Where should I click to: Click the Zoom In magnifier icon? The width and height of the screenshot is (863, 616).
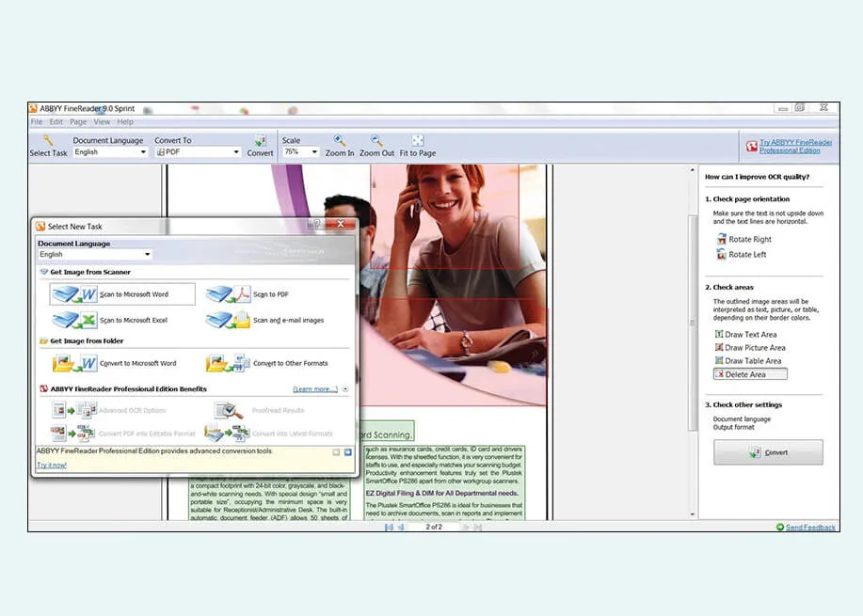tap(340, 141)
